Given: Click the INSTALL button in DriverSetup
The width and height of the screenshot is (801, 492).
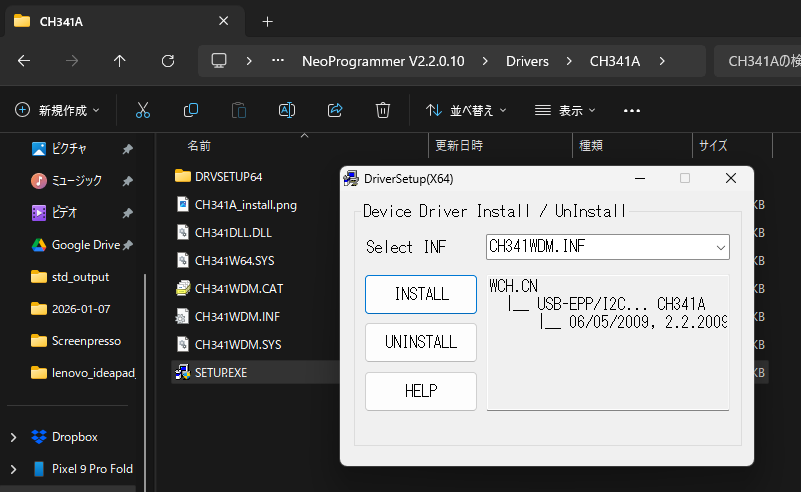Looking at the screenshot, I should [x=421, y=294].
